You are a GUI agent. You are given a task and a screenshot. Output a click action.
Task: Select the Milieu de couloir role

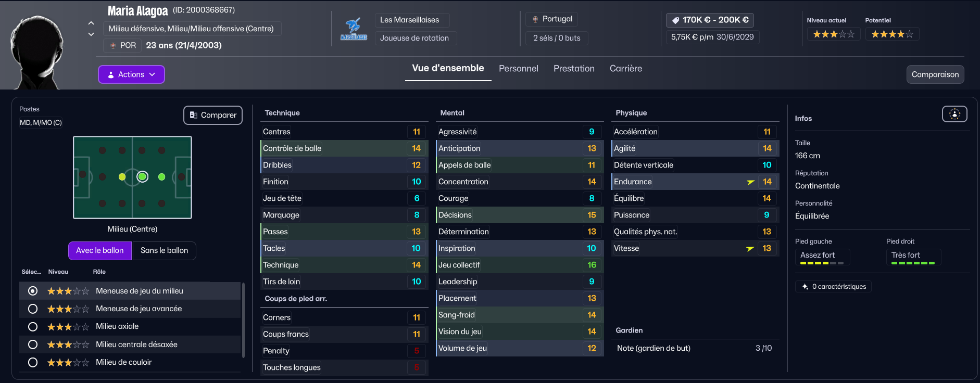(33, 363)
